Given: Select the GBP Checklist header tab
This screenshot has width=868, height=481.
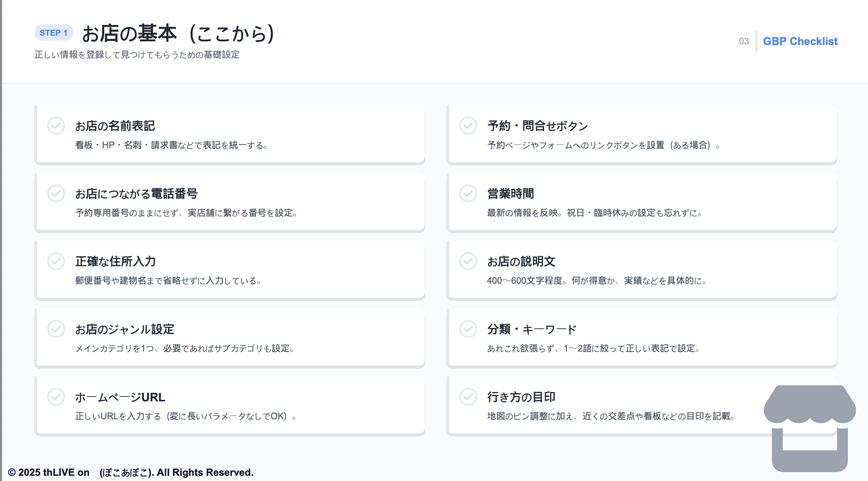Looking at the screenshot, I should pos(800,41).
